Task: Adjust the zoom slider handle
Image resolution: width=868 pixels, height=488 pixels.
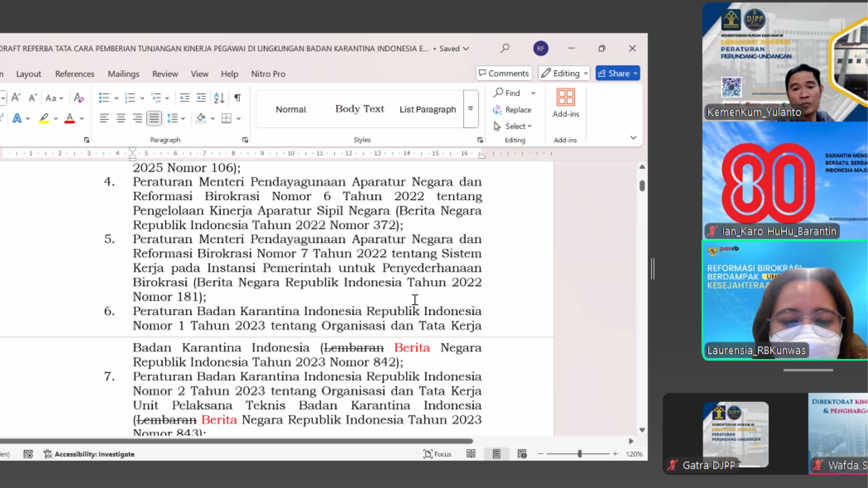Action: coord(580,454)
